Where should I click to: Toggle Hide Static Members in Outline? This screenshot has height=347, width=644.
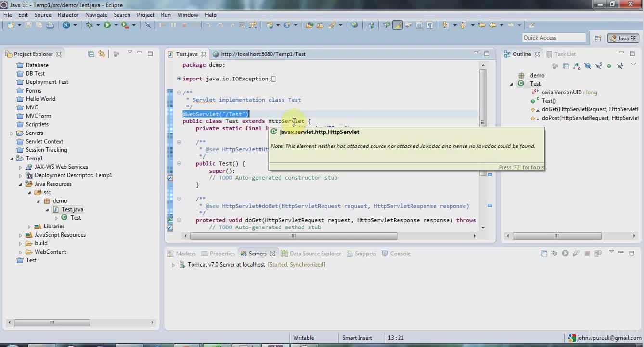click(599, 66)
